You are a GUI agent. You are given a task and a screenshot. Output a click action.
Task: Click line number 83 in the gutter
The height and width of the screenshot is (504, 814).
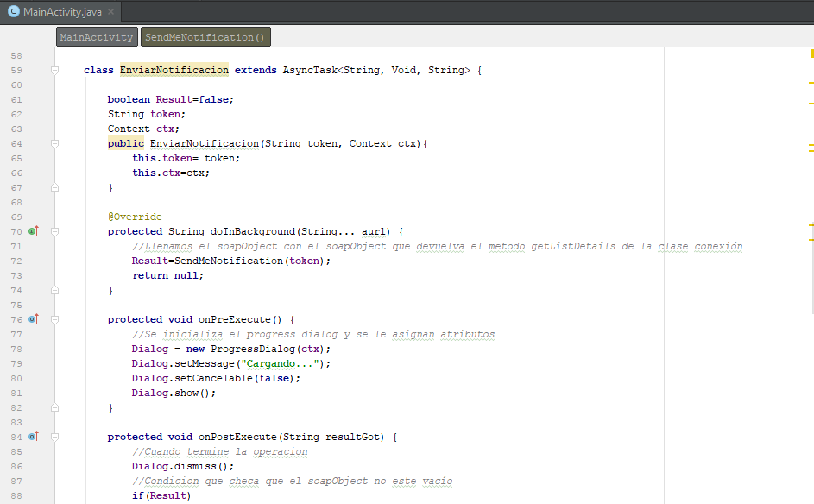16,423
